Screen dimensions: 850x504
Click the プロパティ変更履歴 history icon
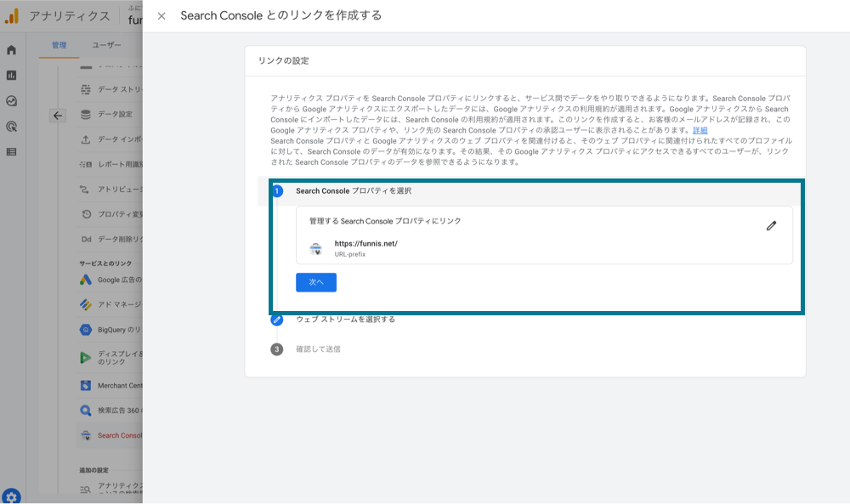pos(86,214)
